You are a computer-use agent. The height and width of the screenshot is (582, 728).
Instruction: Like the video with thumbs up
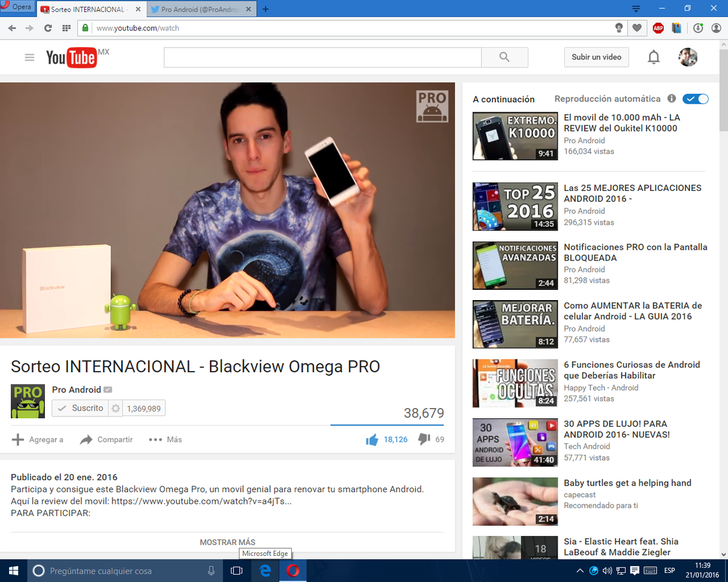(x=372, y=440)
